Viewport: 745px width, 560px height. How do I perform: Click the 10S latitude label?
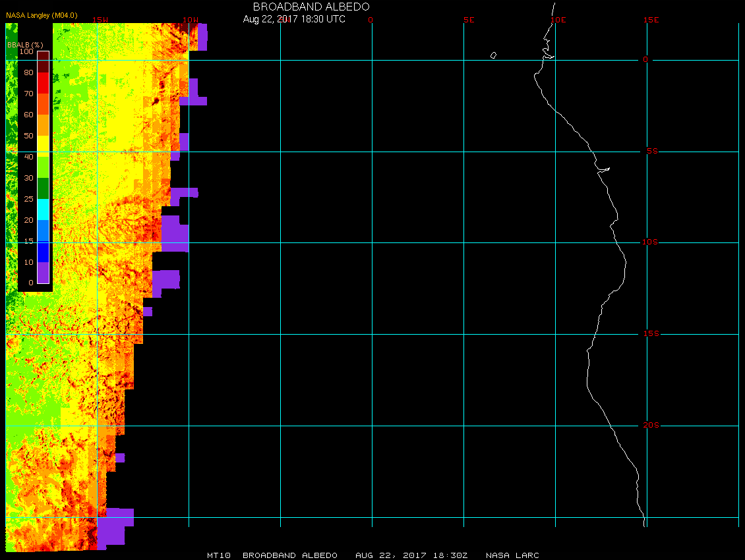pos(650,242)
